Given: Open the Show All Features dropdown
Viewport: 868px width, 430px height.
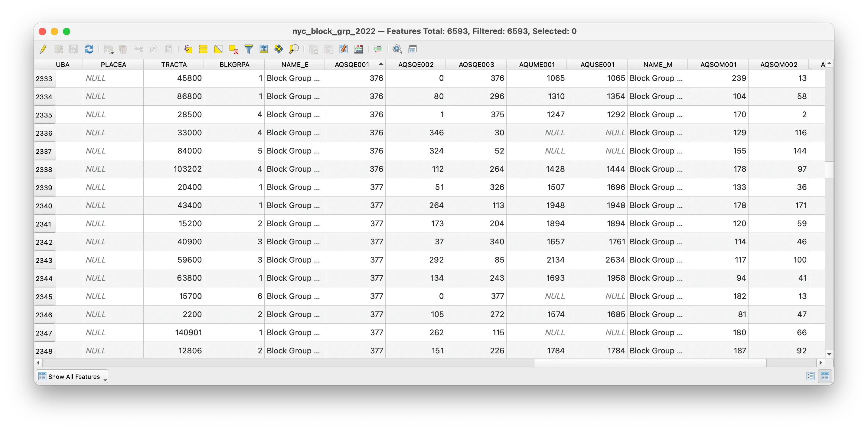Looking at the screenshot, I should coord(72,376).
